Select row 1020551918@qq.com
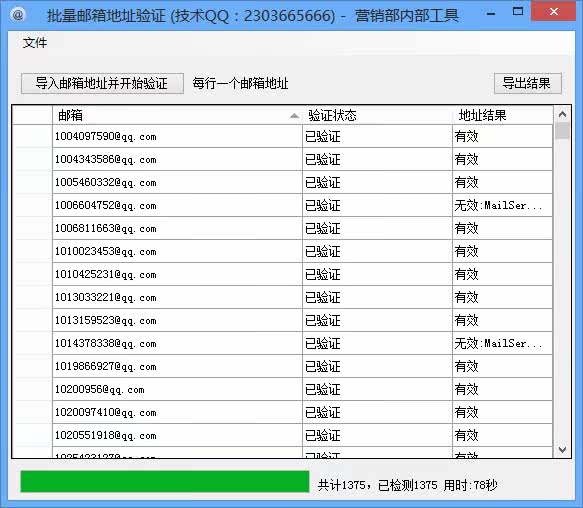 coord(283,436)
